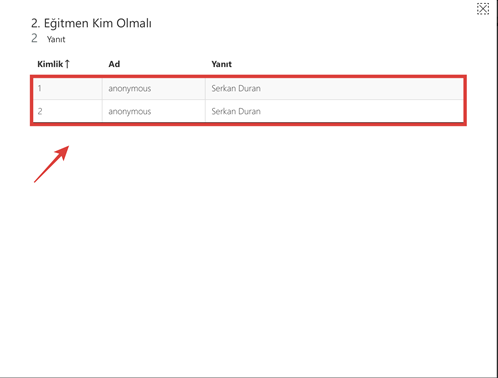Click the dialog's right edge border line
Screen dimensions: 498x378
(x=497, y=189)
